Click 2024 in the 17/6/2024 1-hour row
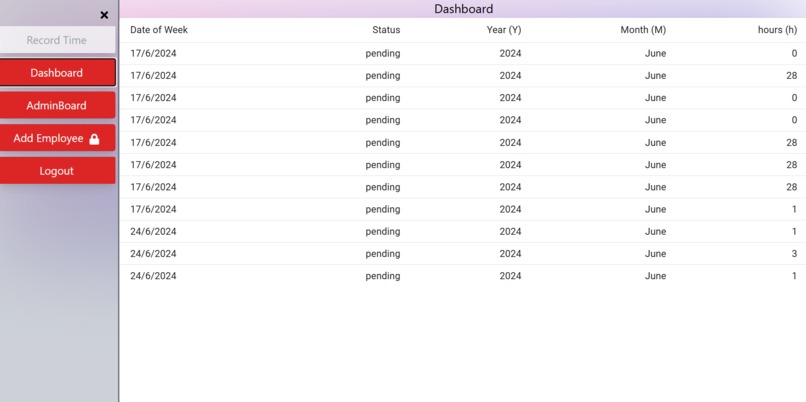 coord(510,209)
